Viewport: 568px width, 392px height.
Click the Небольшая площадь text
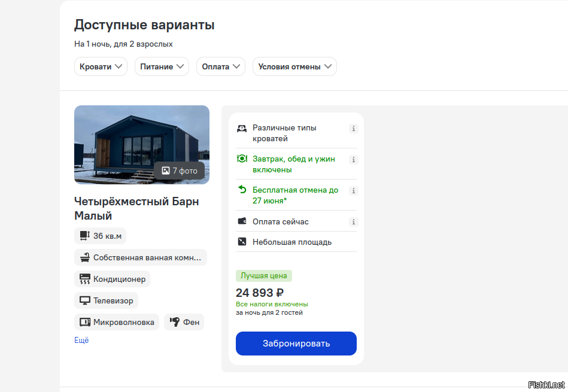(x=292, y=242)
